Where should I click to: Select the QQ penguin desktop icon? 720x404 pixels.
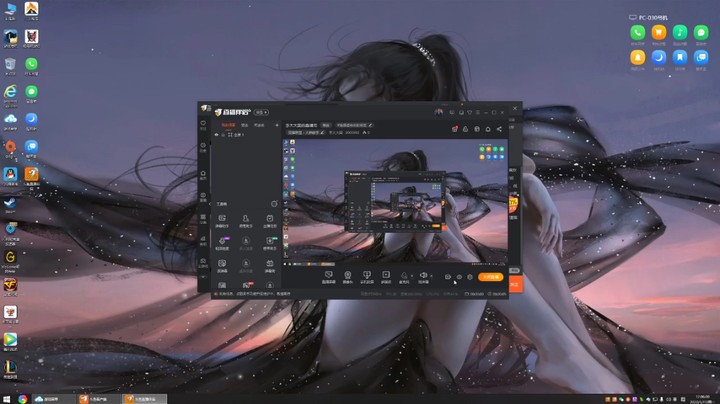click(10, 176)
